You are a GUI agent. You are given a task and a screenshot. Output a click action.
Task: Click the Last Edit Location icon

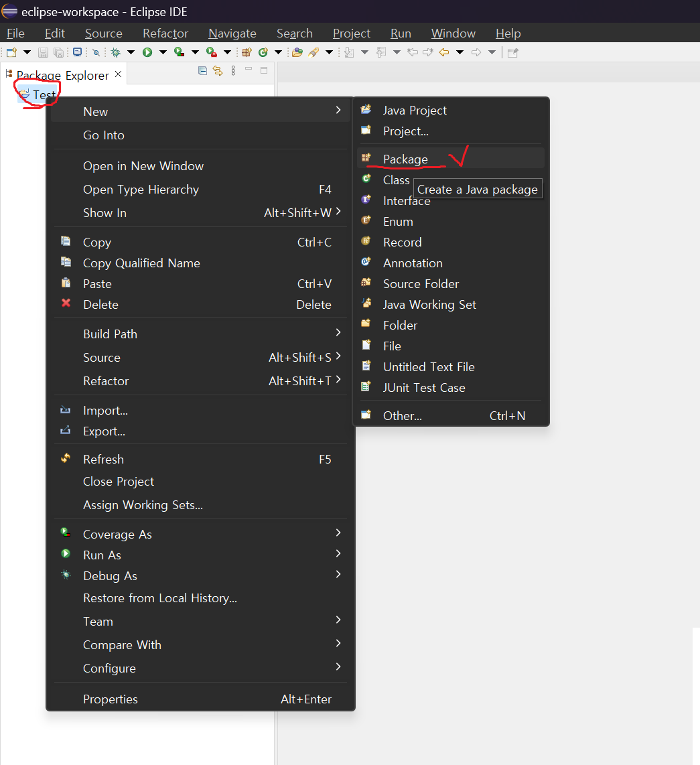(412, 52)
